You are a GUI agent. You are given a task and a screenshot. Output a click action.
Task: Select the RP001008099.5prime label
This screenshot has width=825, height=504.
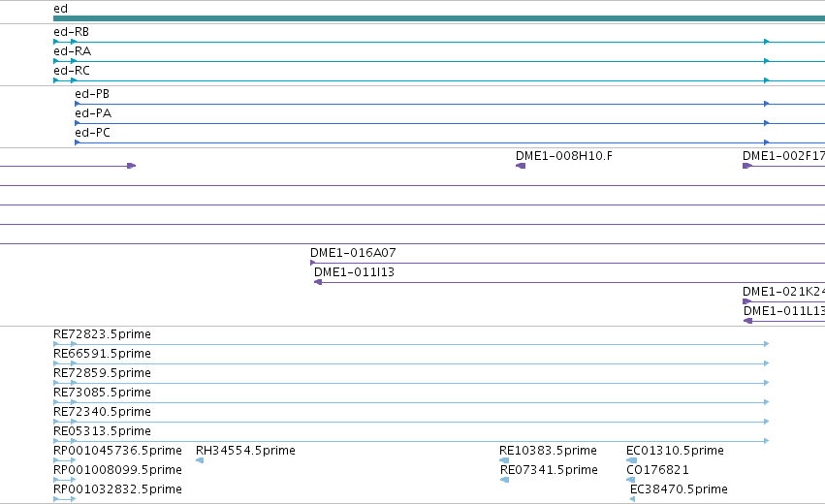click(118, 470)
